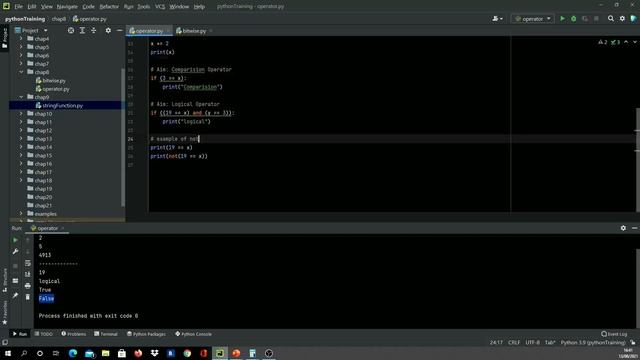Open the Event Log

614,334
